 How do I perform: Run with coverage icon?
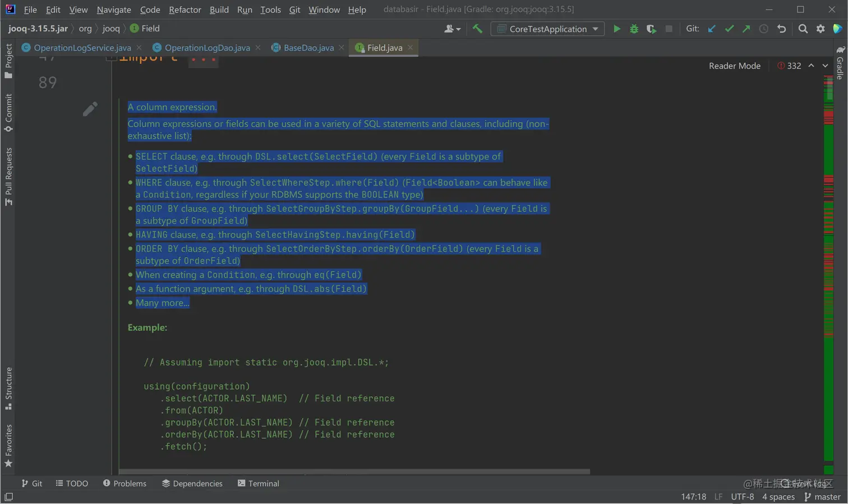pos(651,29)
